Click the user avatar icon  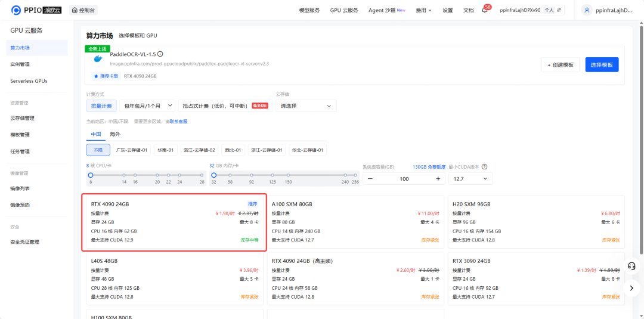tap(587, 10)
